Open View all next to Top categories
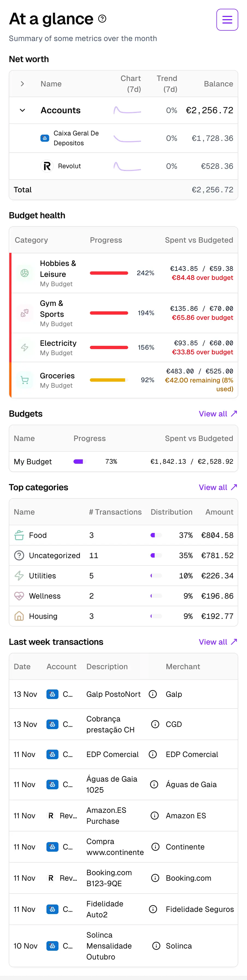This screenshot has height=980, width=247. click(218, 487)
